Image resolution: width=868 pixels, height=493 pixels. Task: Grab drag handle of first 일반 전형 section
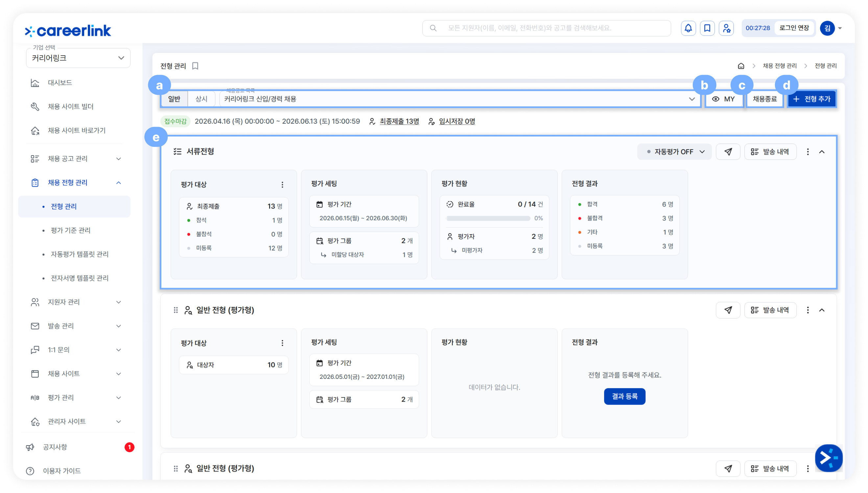pos(176,310)
